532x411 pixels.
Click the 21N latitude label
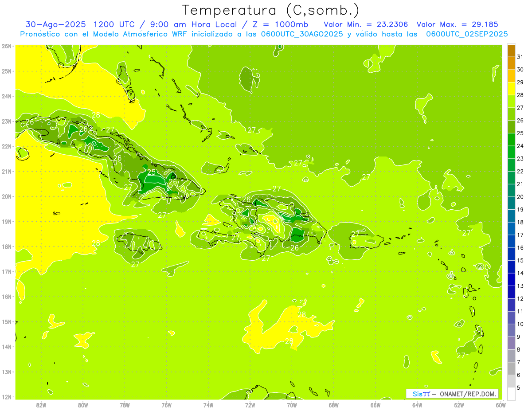point(6,171)
